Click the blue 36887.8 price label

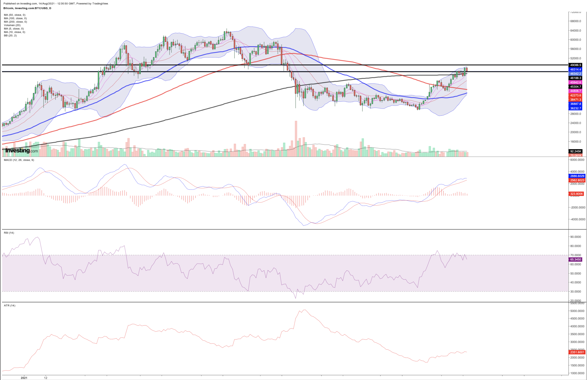coord(575,104)
